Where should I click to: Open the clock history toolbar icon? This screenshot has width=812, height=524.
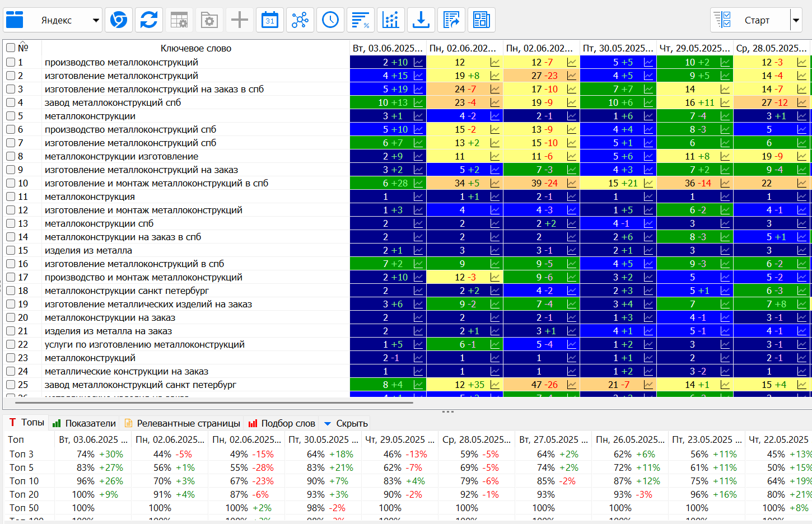(330, 20)
